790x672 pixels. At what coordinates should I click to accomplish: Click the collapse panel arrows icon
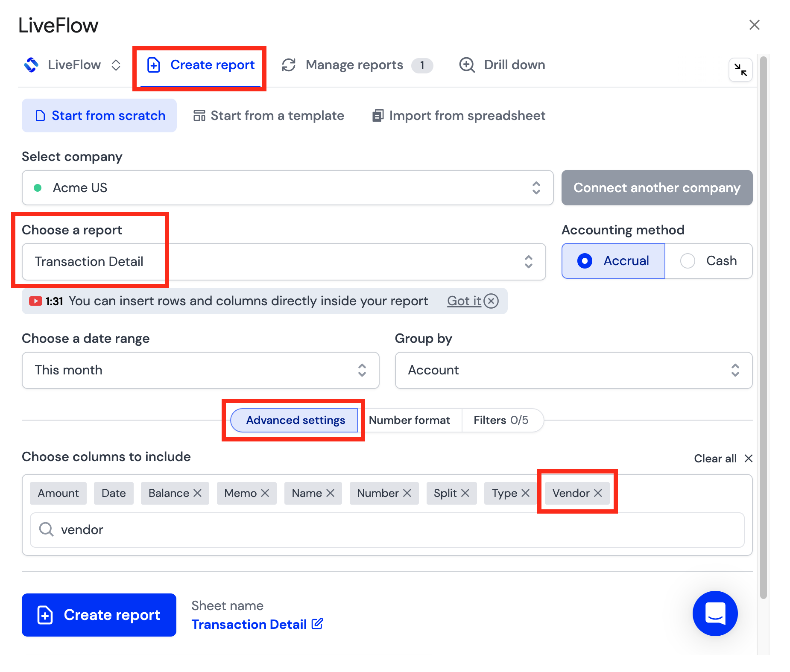click(740, 70)
